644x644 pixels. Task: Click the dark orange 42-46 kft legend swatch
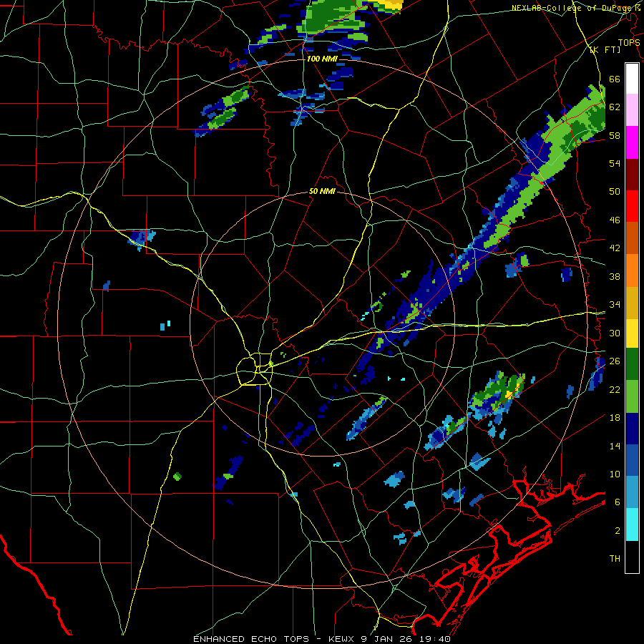coord(632,238)
